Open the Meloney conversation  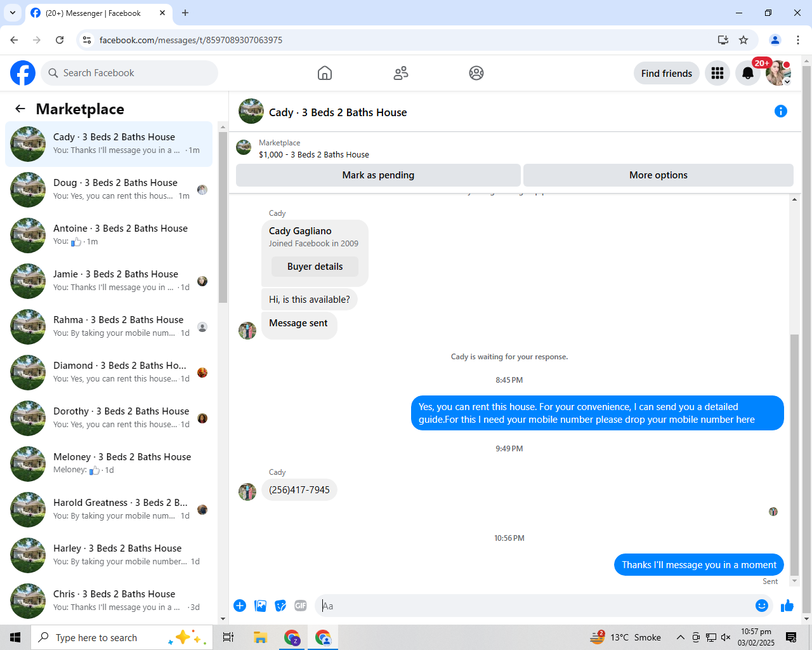[x=109, y=464]
